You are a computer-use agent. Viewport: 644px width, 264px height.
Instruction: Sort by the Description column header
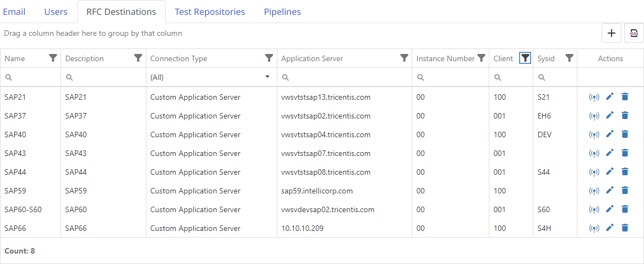pos(85,59)
